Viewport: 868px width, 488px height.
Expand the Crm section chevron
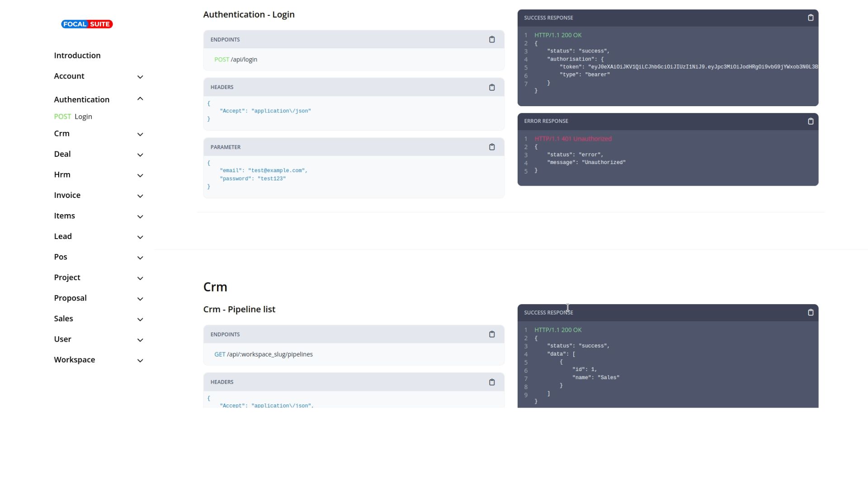pos(140,134)
